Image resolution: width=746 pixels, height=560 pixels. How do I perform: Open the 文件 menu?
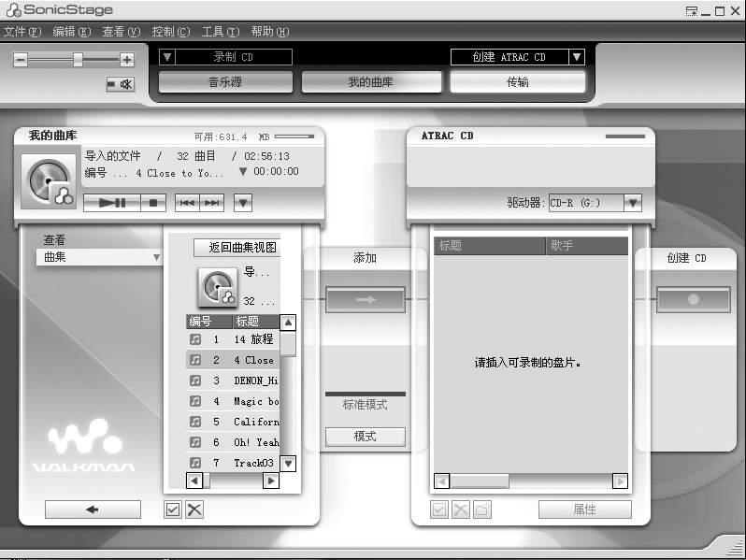[22, 32]
